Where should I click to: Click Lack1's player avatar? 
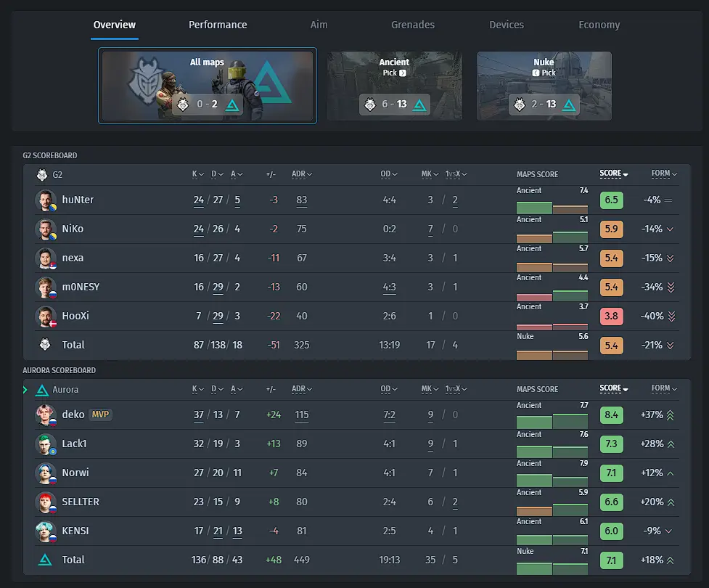point(46,444)
